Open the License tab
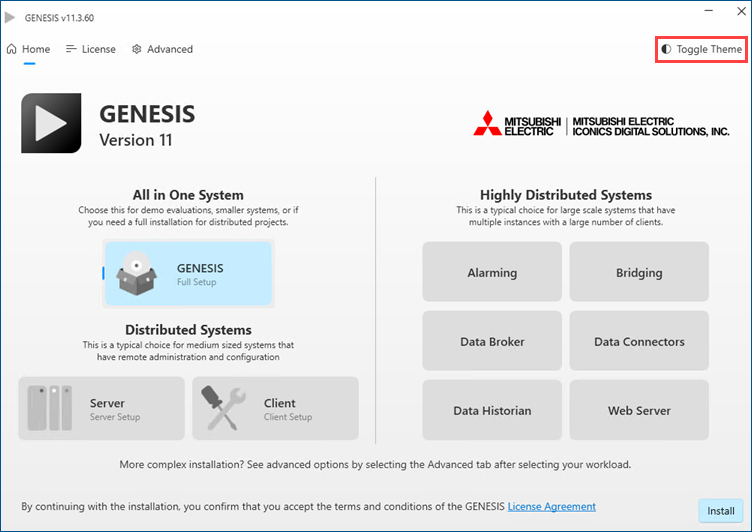 91,49
